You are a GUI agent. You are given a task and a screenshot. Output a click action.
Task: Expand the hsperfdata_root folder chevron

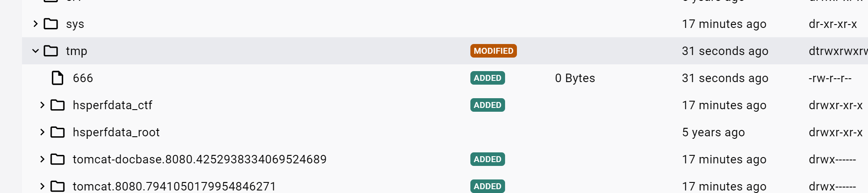42,132
